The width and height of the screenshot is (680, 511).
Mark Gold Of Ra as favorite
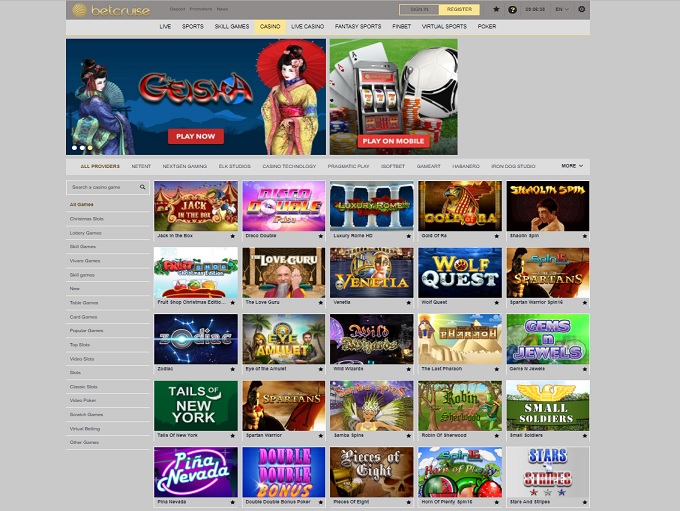pyautogui.click(x=498, y=236)
